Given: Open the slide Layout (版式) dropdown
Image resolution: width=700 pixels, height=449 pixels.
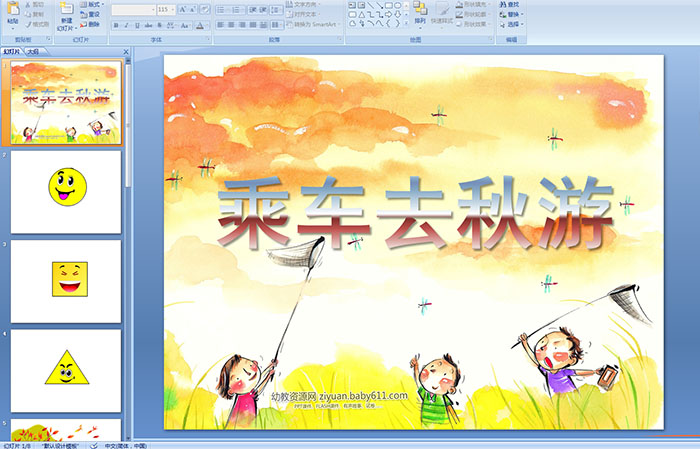Looking at the screenshot, I should pyautogui.click(x=92, y=4).
